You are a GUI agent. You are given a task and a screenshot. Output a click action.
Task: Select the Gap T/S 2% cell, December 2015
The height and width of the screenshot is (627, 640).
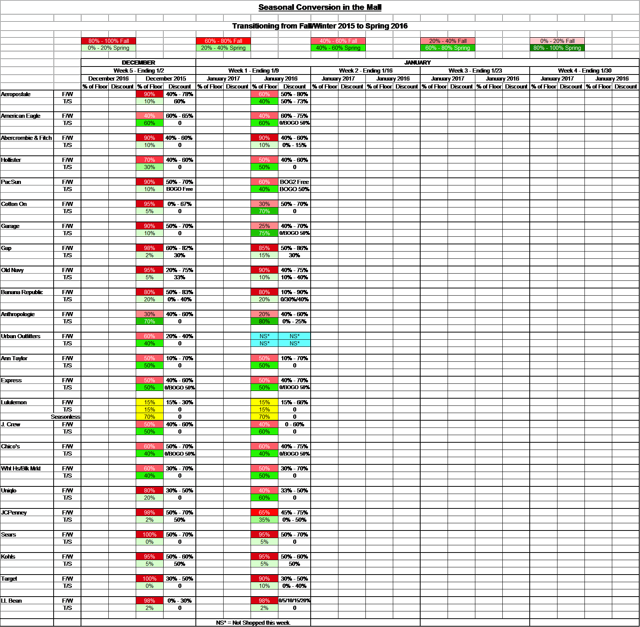pos(149,256)
